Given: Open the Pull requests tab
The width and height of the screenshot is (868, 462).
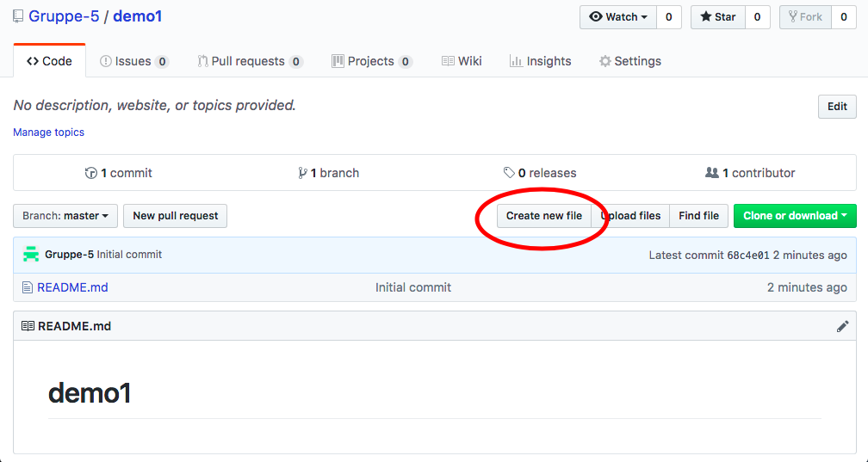Looking at the screenshot, I should [251, 61].
